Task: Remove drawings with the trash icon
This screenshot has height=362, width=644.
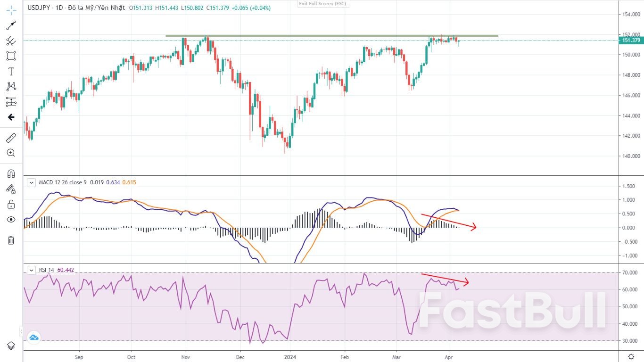Action: [x=11, y=240]
